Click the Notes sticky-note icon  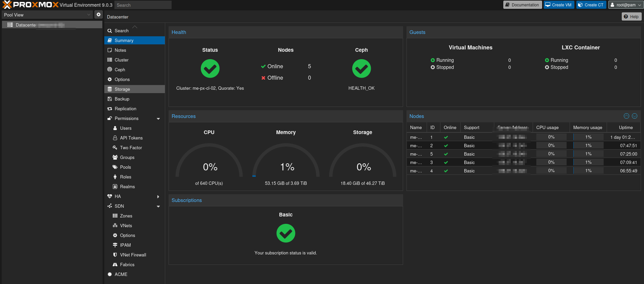110,50
